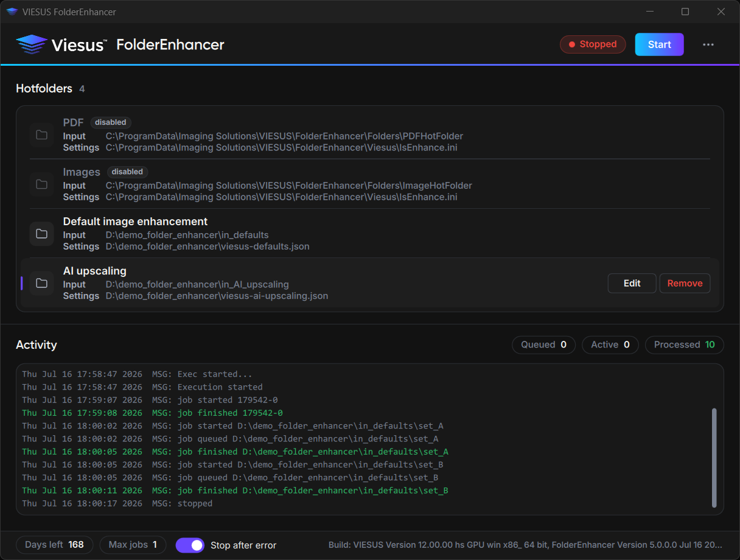
Task: Click the folder icon of Images hotfolder
Action: [41, 184]
